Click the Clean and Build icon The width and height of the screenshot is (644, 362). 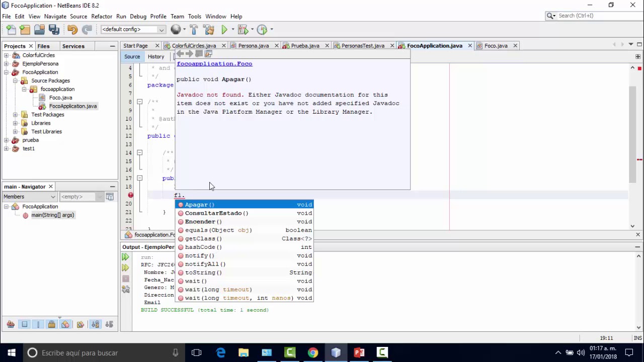(209, 30)
